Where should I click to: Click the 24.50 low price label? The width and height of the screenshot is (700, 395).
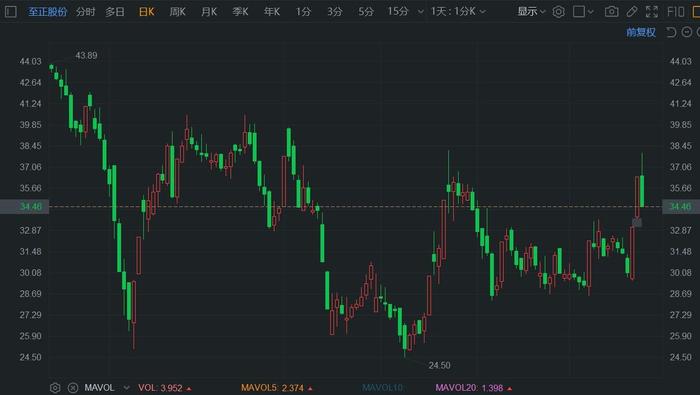pyautogui.click(x=439, y=366)
